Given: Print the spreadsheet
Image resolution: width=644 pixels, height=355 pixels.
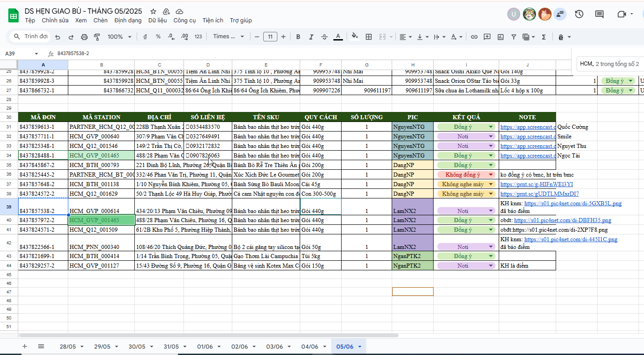Looking at the screenshot, I should point(84,37).
